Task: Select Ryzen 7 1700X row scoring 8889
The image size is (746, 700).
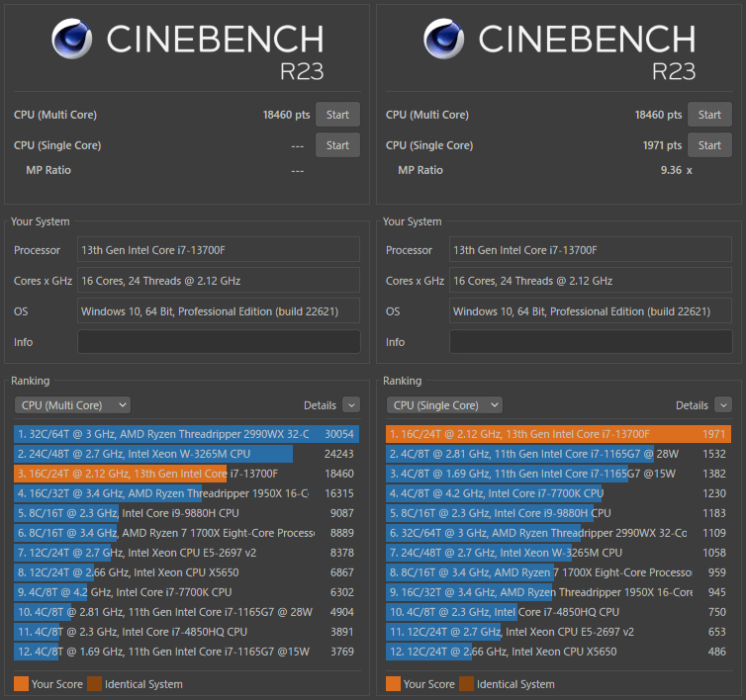Action: 186,533
